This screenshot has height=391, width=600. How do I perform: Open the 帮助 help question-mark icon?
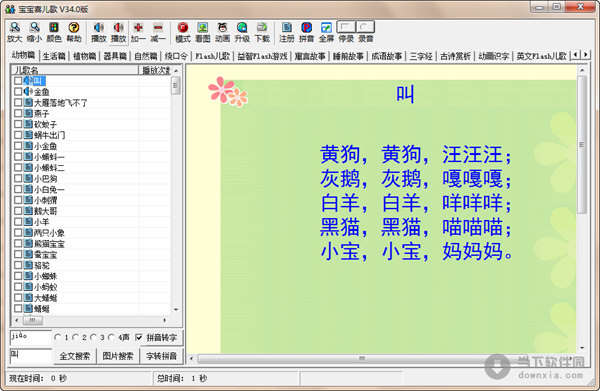tap(74, 27)
